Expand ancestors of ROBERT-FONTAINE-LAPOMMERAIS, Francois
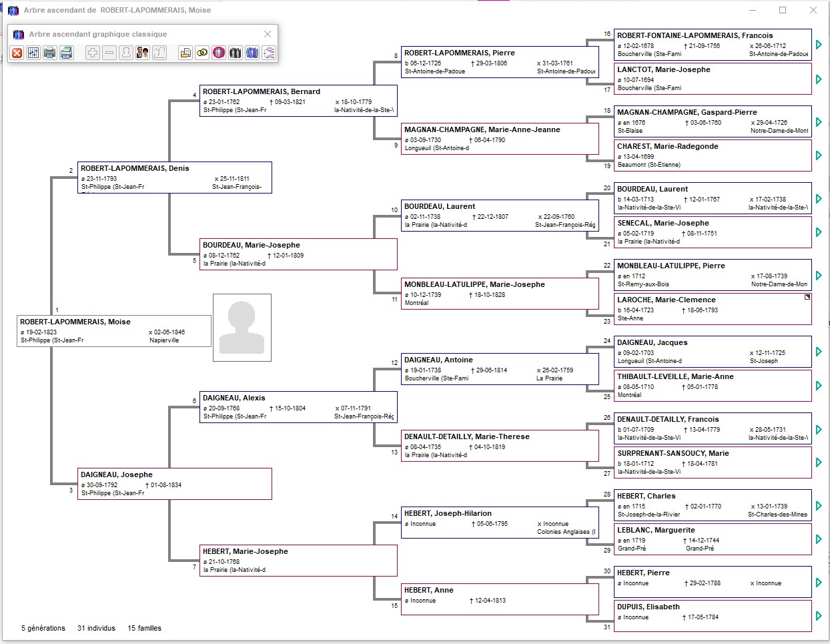The height and width of the screenshot is (644, 830). click(819, 45)
